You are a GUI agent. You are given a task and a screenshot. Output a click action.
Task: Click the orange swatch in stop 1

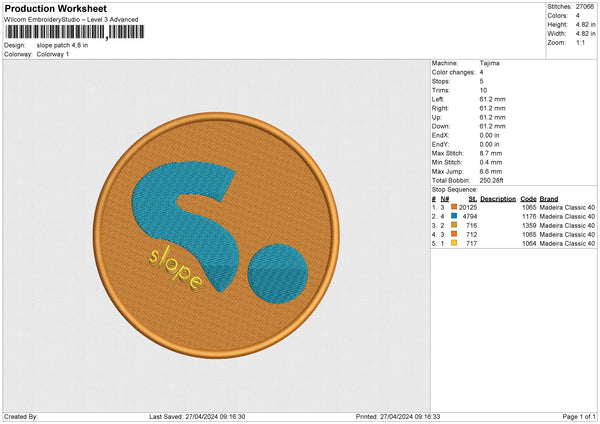point(454,207)
